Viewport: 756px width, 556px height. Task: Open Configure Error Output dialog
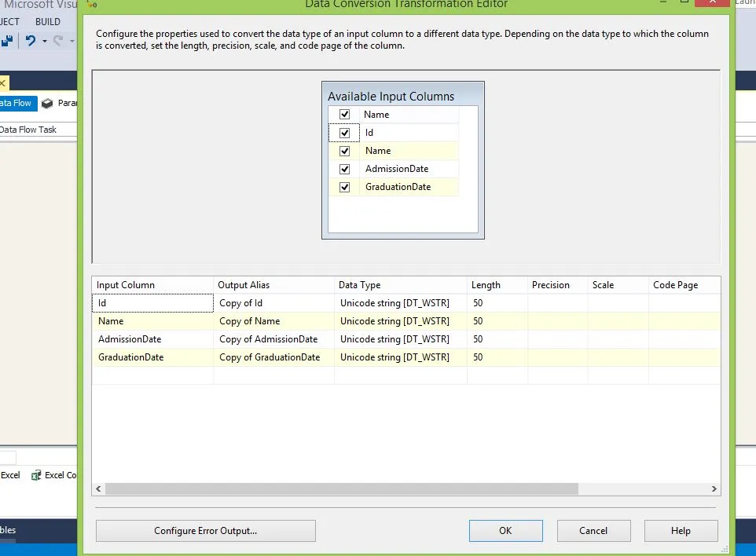205,530
